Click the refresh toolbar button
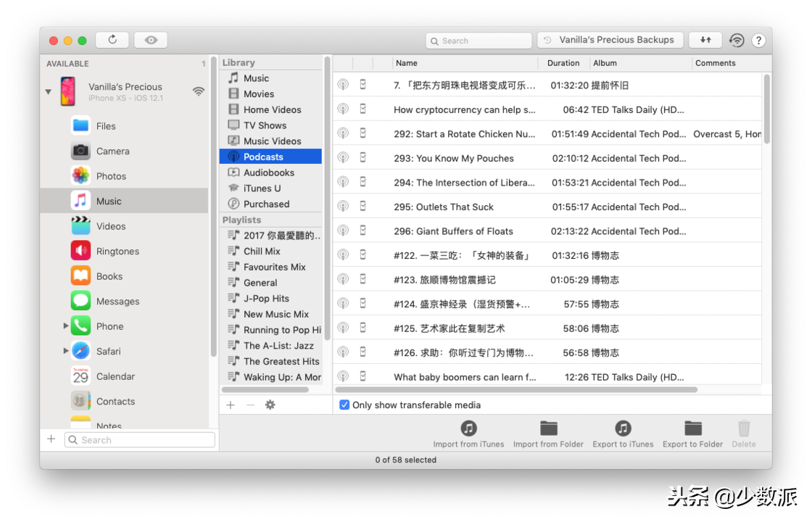812x522 pixels. [112, 40]
